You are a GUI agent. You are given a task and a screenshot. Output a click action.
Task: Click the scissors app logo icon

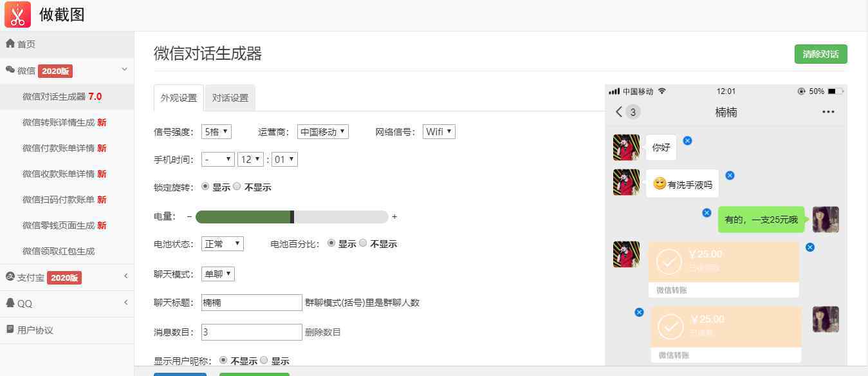[17, 14]
